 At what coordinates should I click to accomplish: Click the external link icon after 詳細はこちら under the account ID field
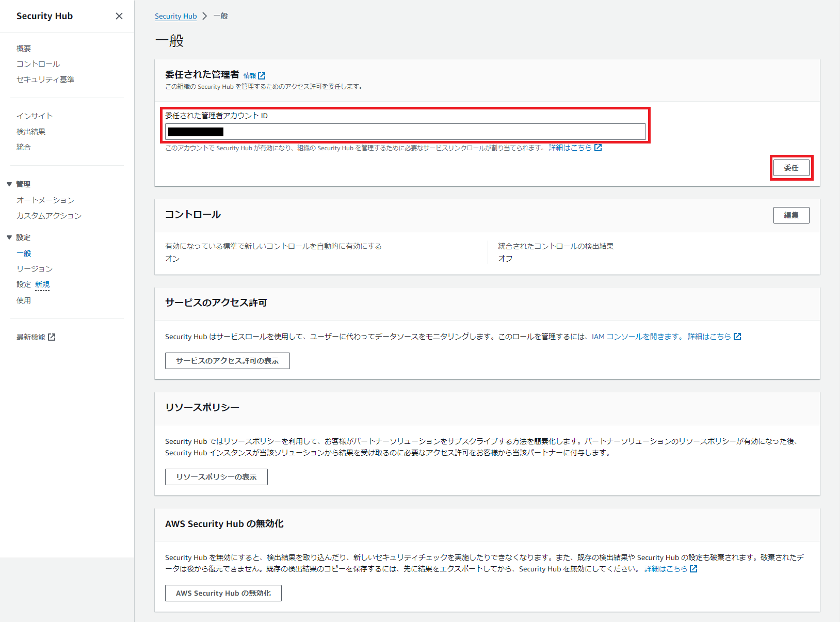tap(598, 148)
